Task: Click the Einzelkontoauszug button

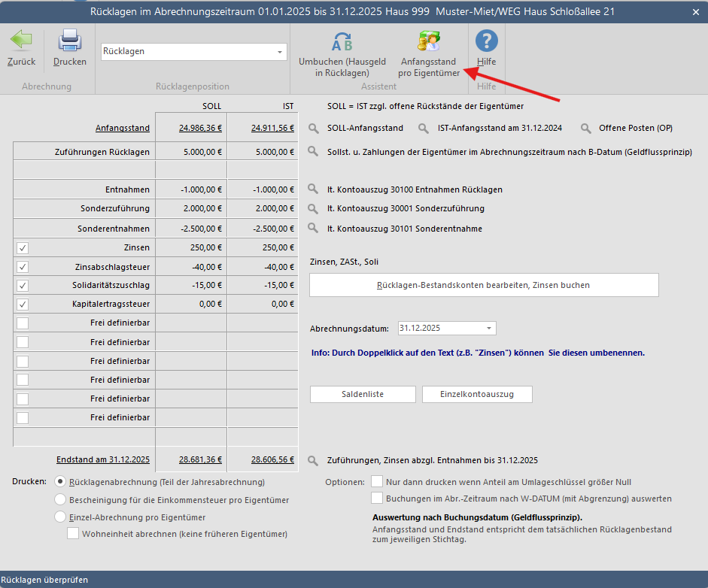Action: pyautogui.click(x=477, y=394)
